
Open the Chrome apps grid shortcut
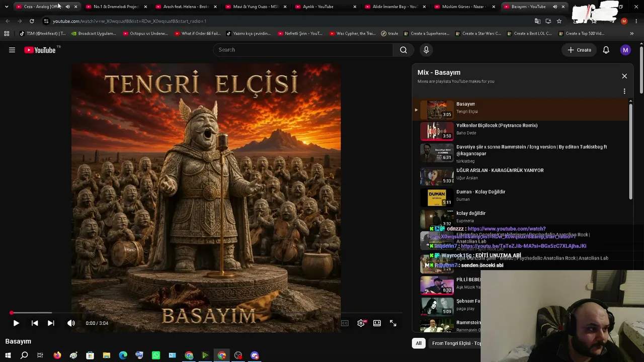click(x=7, y=34)
